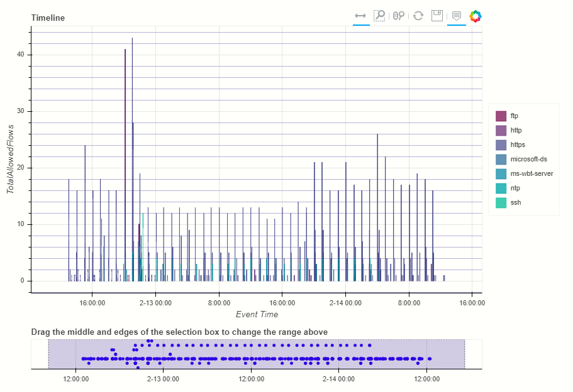
Task: Toggle the hover tooltip tool
Action: tap(457, 16)
